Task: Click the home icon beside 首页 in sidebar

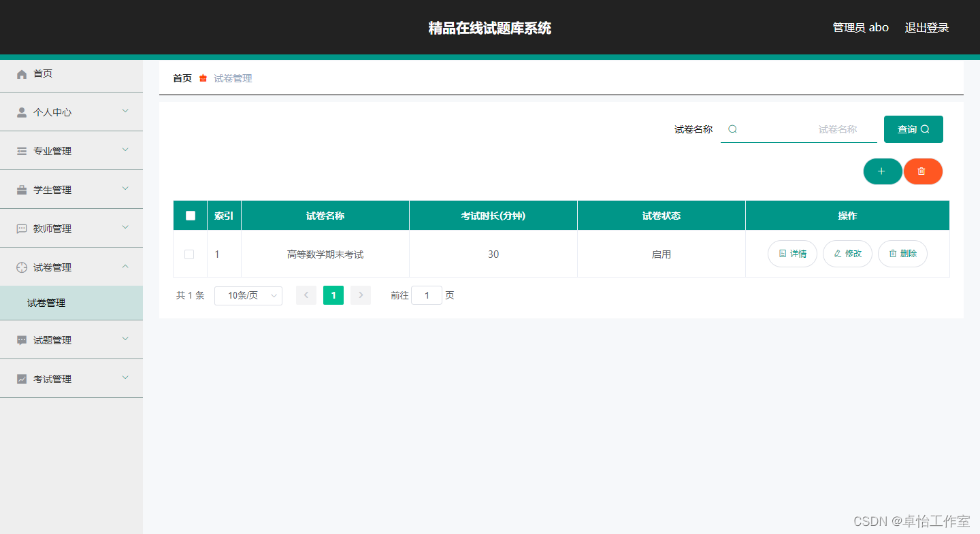Action: [x=22, y=74]
